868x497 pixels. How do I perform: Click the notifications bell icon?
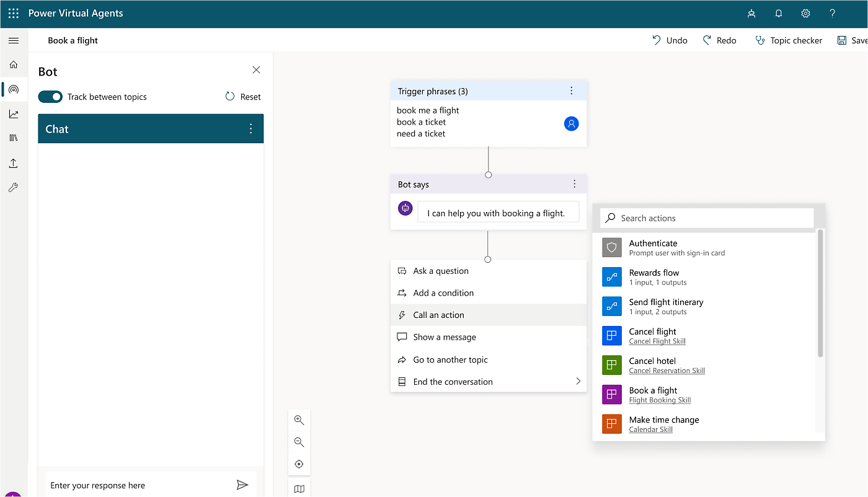tap(779, 13)
